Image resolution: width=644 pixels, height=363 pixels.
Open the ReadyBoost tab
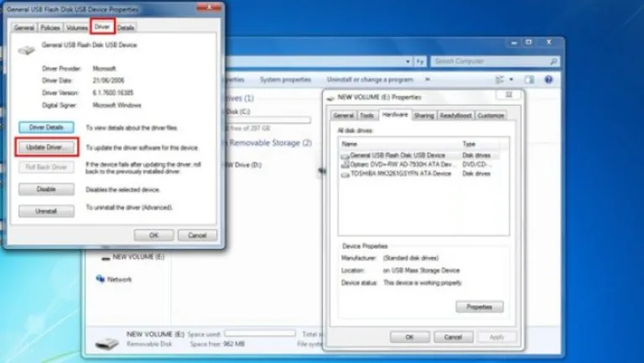coord(455,116)
